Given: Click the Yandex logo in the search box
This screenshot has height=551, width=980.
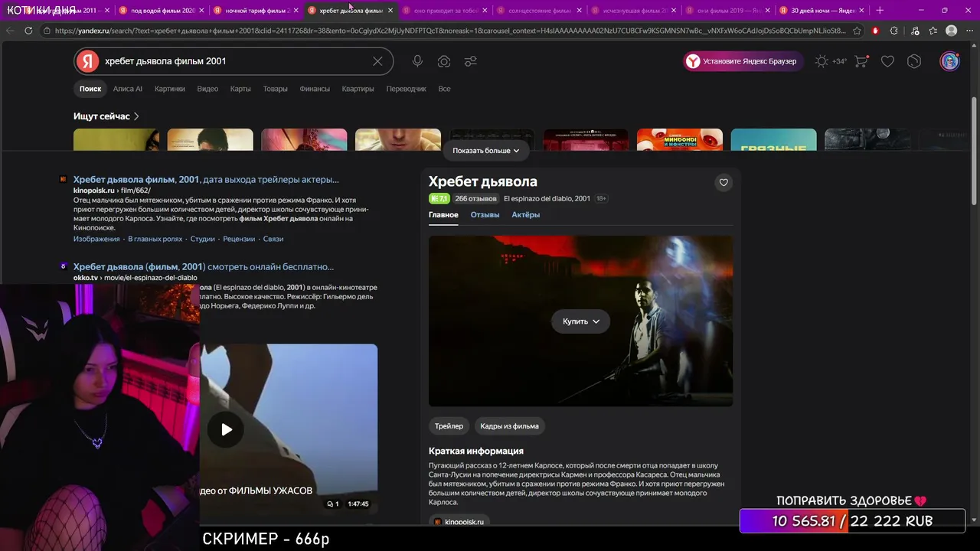Looking at the screenshot, I should tap(88, 61).
